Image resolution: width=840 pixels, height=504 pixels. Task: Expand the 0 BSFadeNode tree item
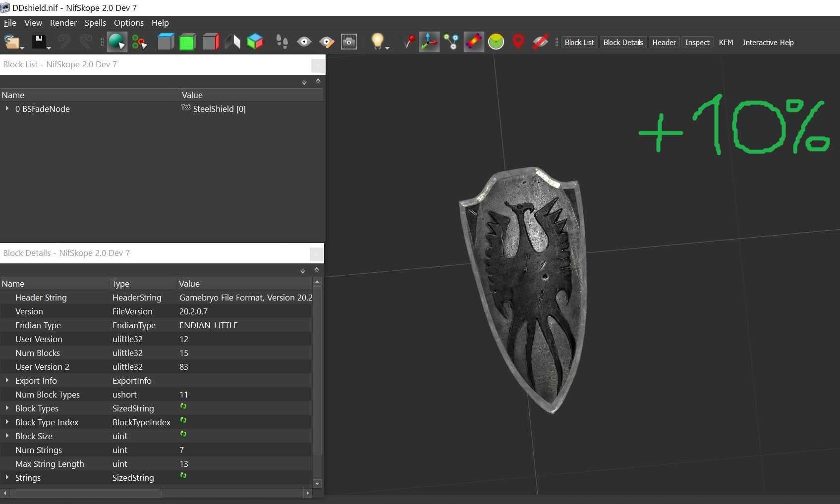point(7,108)
